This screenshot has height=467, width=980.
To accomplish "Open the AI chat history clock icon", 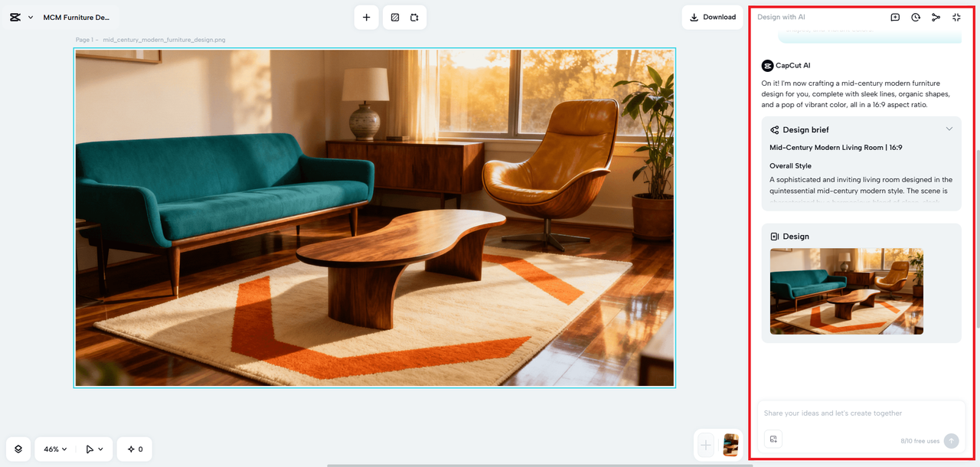I will pyautogui.click(x=916, y=17).
